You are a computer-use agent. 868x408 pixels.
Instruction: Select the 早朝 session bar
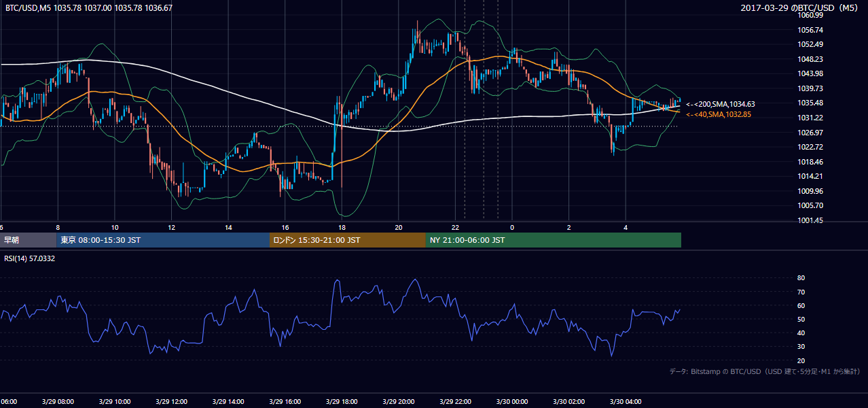point(28,240)
